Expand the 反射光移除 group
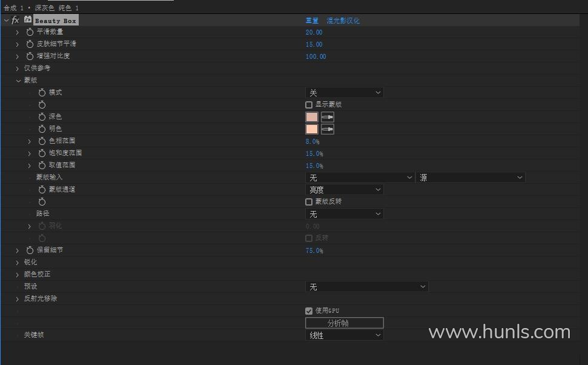 click(x=17, y=299)
